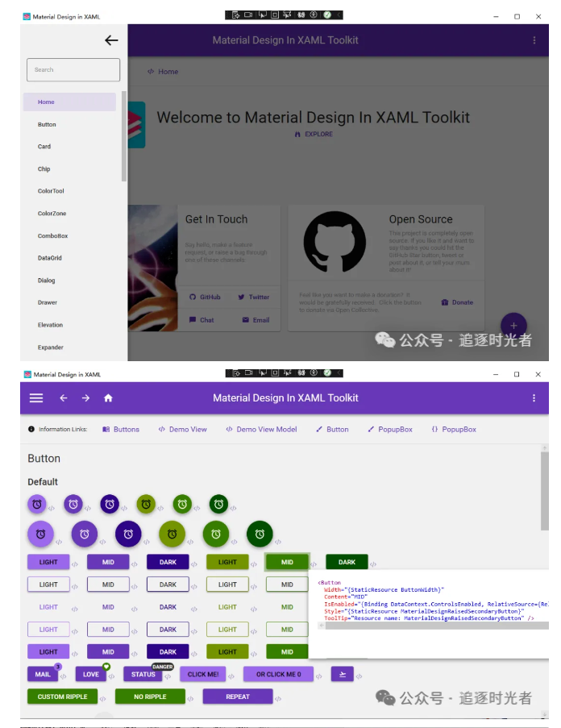Click the CUSTOM RIPPLE green button
This screenshot has height=728, width=561.
tap(62, 697)
